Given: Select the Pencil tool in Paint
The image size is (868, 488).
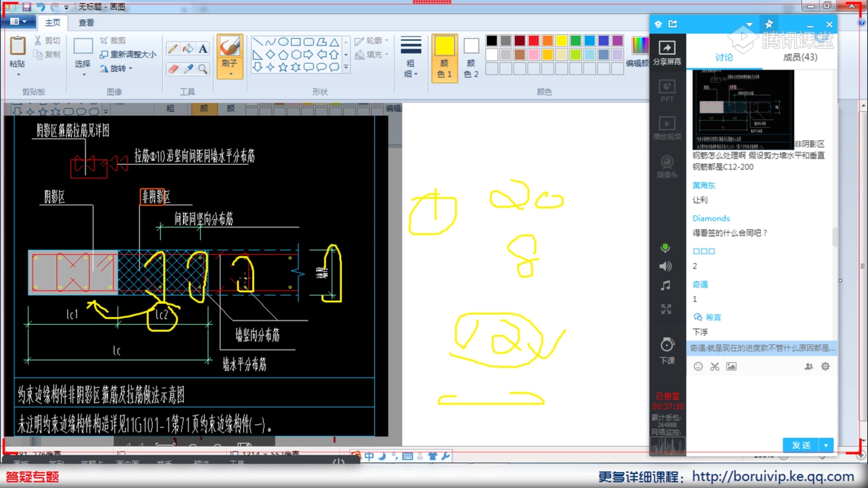Looking at the screenshot, I should [x=173, y=49].
